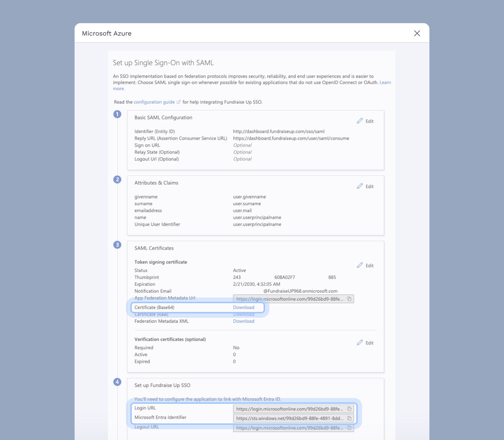Copy the Login URL value

(349, 409)
